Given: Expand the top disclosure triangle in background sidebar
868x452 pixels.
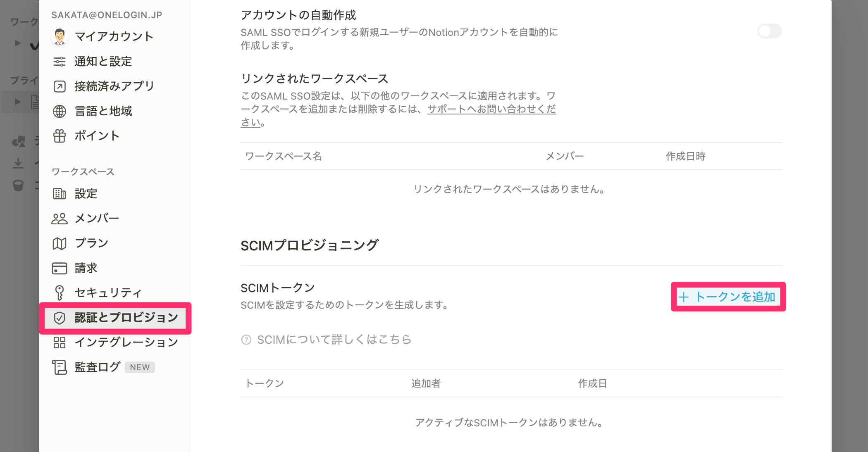Looking at the screenshot, I should (x=18, y=43).
